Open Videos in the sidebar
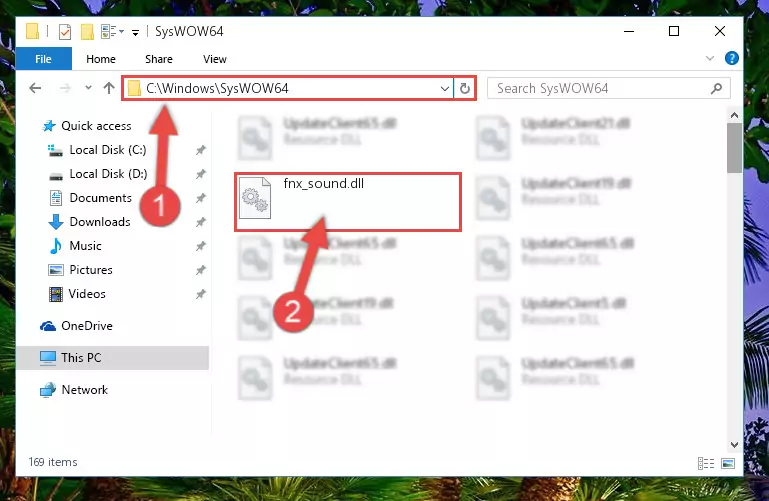The image size is (769, 501). (87, 294)
